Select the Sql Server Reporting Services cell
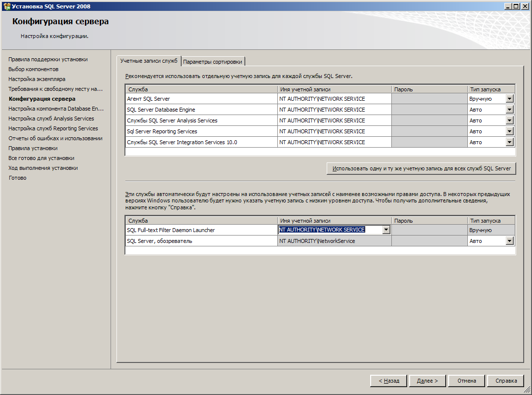This screenshot has height=395, width=532. tap(201, 131)
